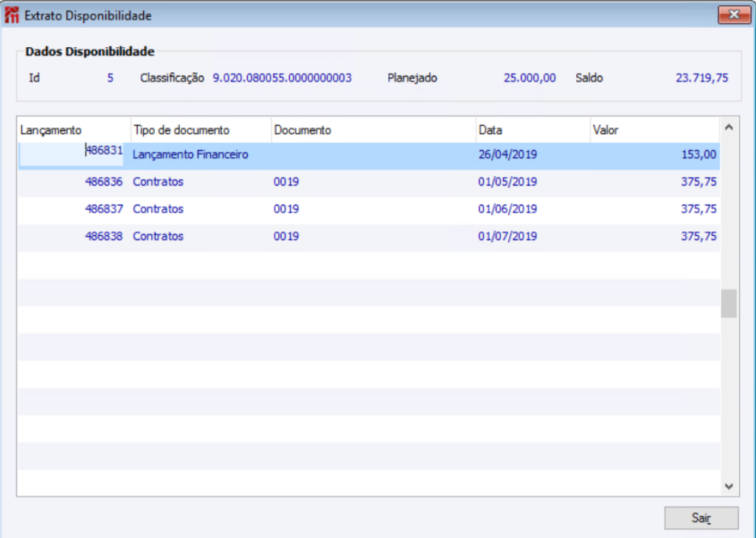Click the scrollbar down arrow

pos(729,486)
